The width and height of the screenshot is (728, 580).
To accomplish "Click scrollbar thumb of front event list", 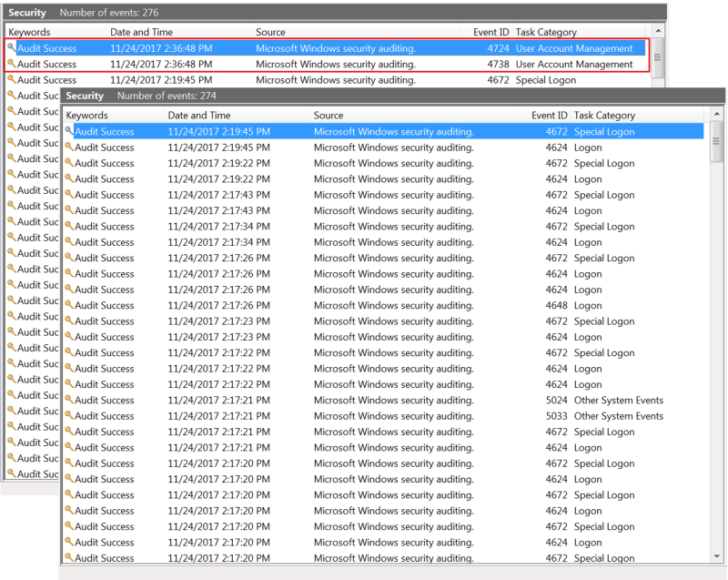I will tap(716, 141).
